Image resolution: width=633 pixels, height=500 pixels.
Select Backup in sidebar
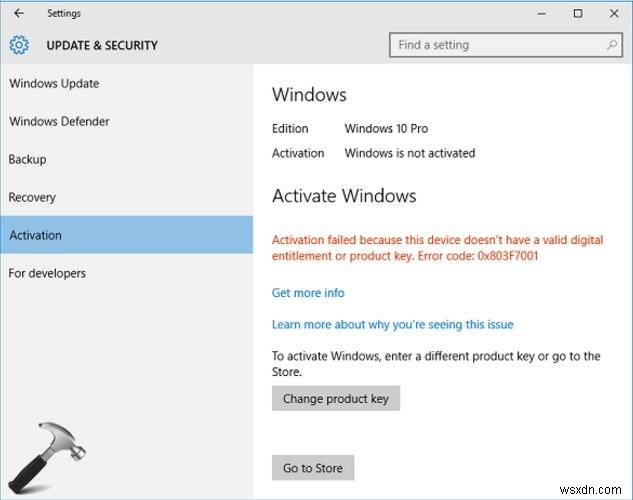coord(126,159)
